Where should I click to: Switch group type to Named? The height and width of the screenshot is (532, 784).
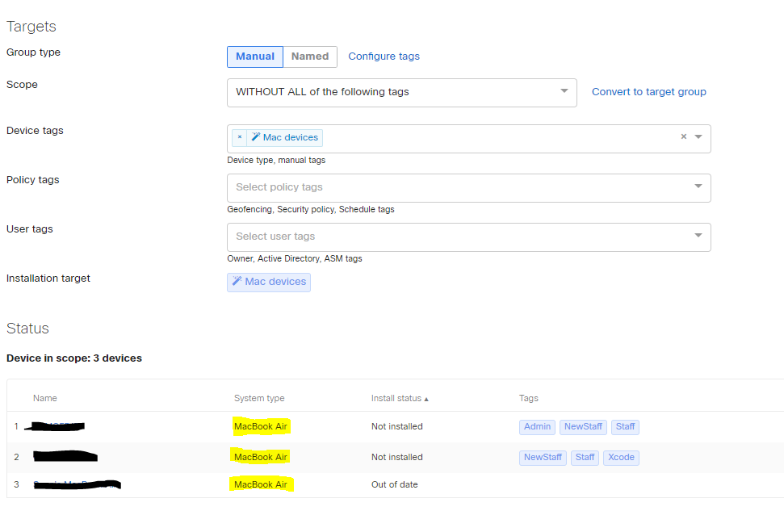coord(310,57)
